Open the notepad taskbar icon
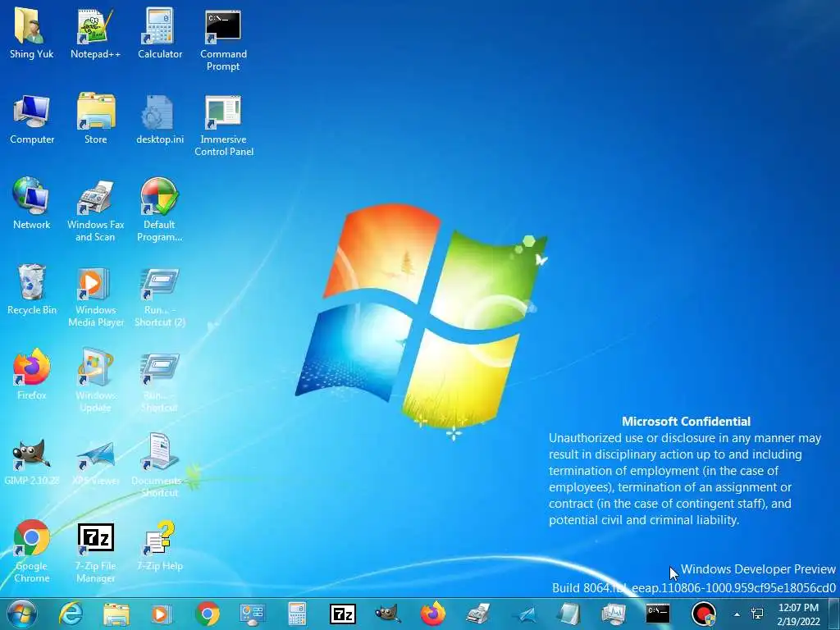The height and width of the screenshot is (630, 840). pyautogui.click(x=568, y=614)
